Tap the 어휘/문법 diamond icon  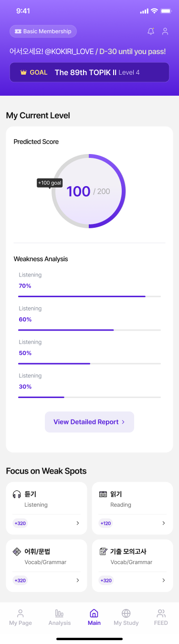17,552
